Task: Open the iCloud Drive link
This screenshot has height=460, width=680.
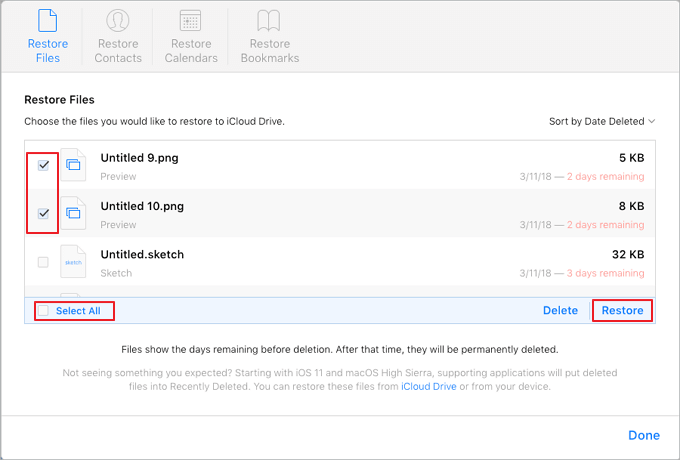Action: pyautogui.click(x=428, y=387)
